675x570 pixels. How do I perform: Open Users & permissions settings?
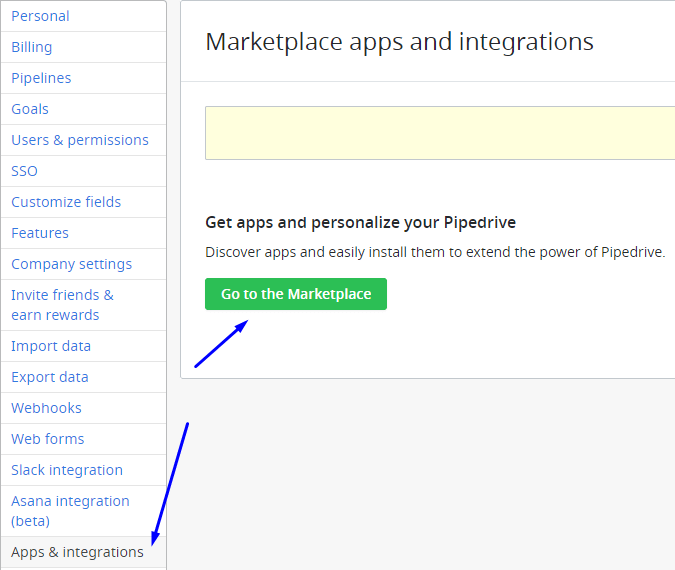click(80, 140)
